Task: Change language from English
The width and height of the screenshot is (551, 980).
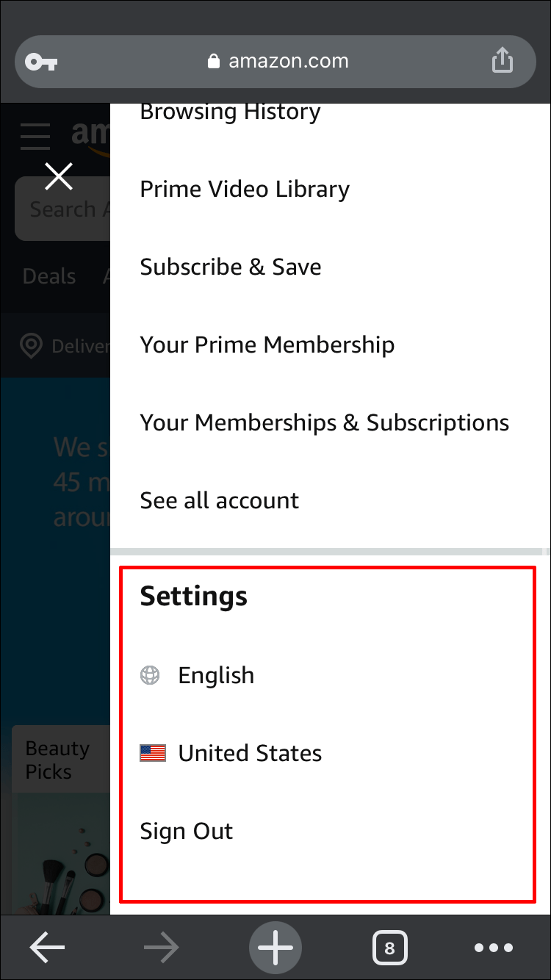Action: point(215,674)
